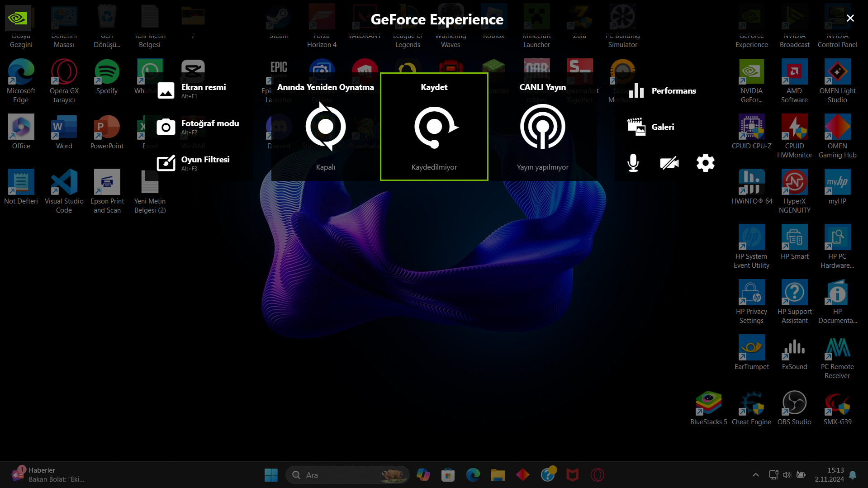Viewport: 868px width, 488px height.
Task: Select Yeni Metin Belgesi (2) file
Action: [150, 191]
